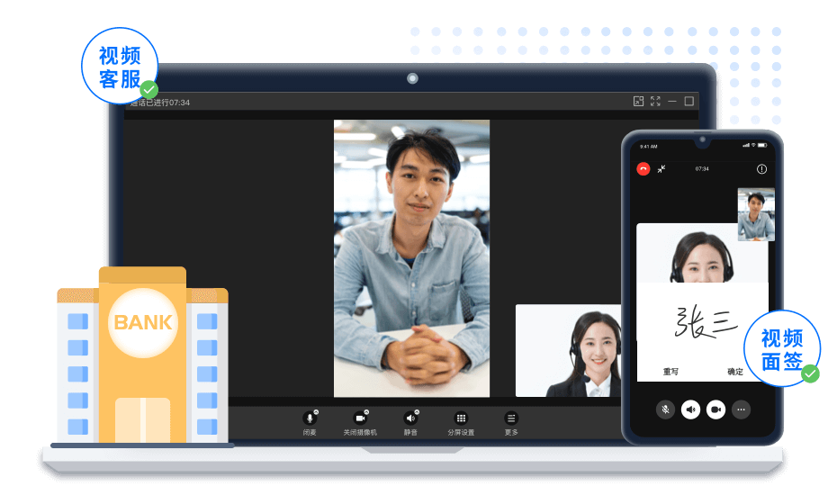828x504 pixels.
Task: Select the agent's small video on the laptop
Action: tap(568, 350)
